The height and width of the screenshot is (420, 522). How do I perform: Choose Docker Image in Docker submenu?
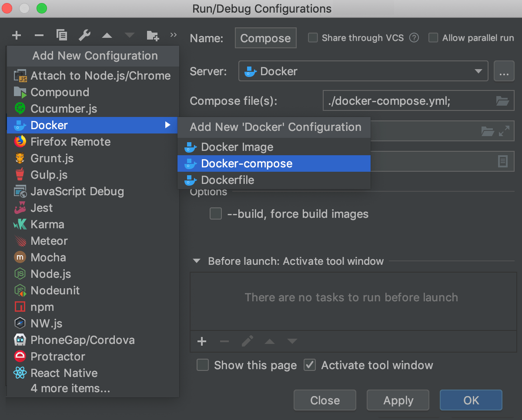(274, 147)
